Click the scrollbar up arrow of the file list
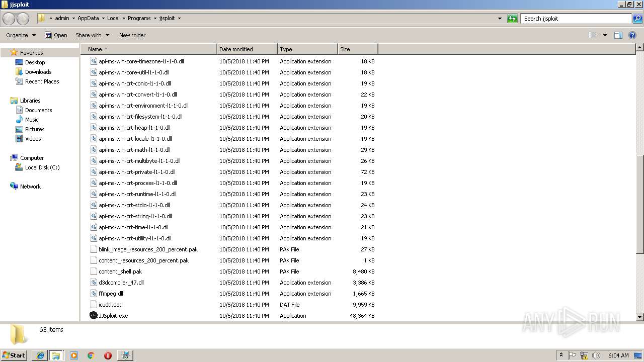The height and width of the screenshot is (362, 644). pos(640,48)
